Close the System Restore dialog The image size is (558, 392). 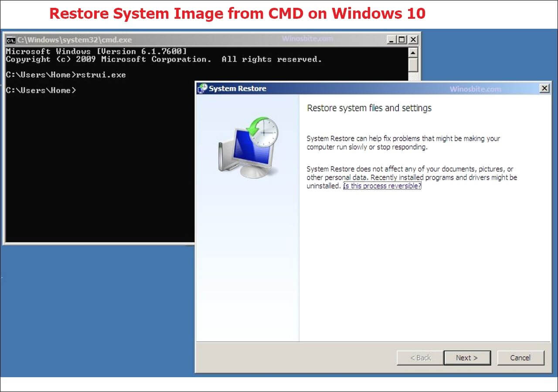tap(544, 88)
